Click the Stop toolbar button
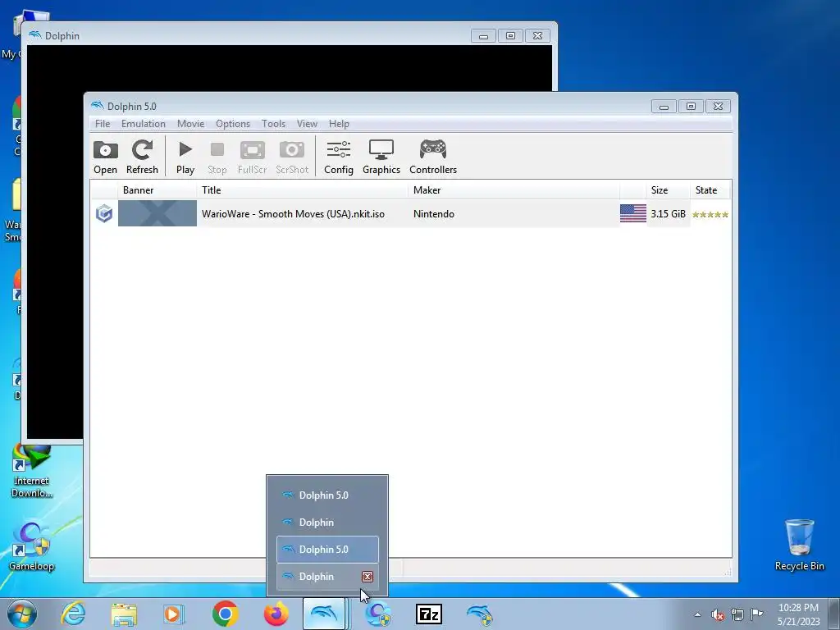This screenshot has height=630, width=840. click(x=217, y=157)
